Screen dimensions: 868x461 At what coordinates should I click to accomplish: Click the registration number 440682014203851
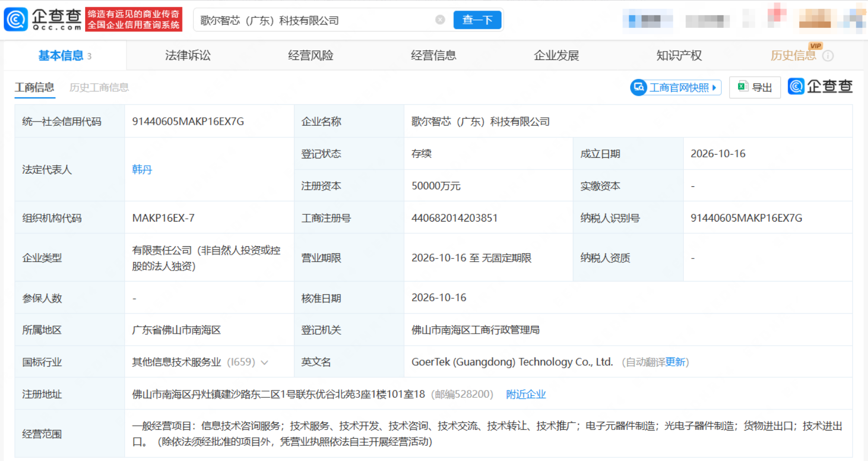(455, 218)
